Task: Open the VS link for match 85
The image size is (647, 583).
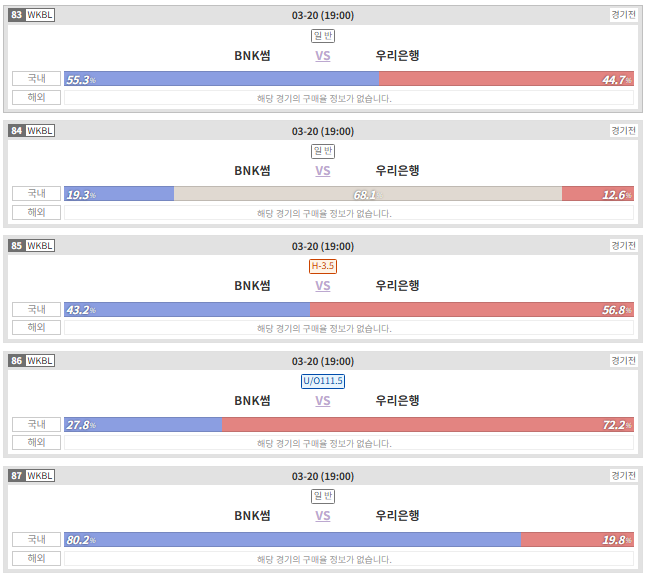Action: tap(323, 286)
